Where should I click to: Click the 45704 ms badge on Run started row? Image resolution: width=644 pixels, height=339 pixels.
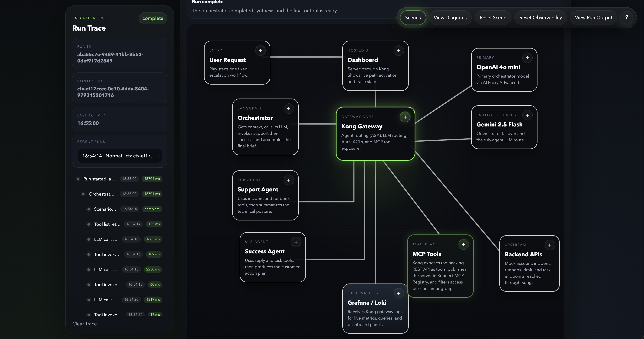(152, 179)
